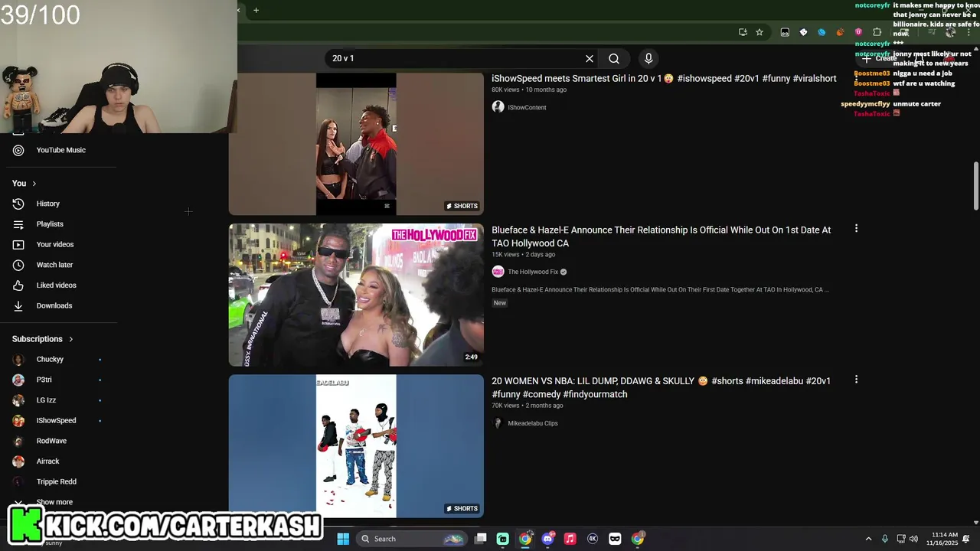Open the Chrome three-dot menu
Image resolution: width=980 pixels, height=551 pixels.
(x=969, y=32)
